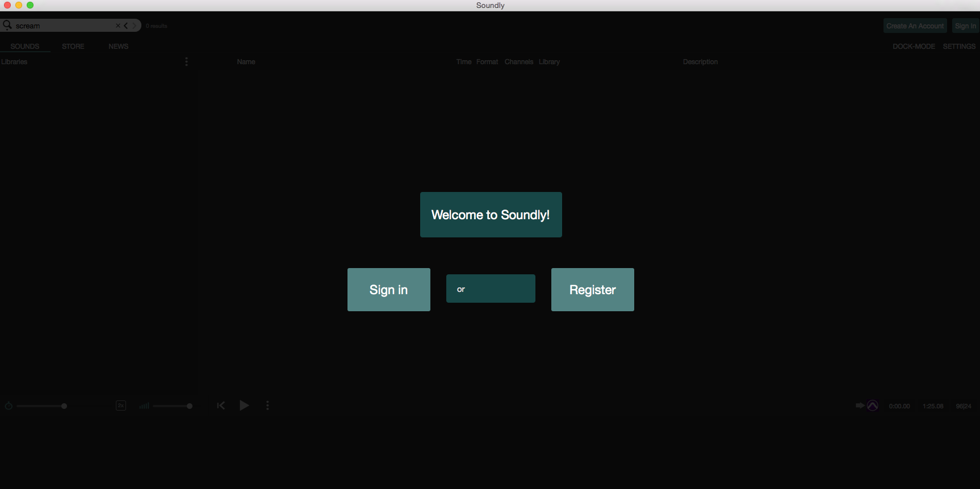This screenshot has height=489, width=980.
Task: Jump to the start with the skip-back icon
Action: [x=221, y=406]
